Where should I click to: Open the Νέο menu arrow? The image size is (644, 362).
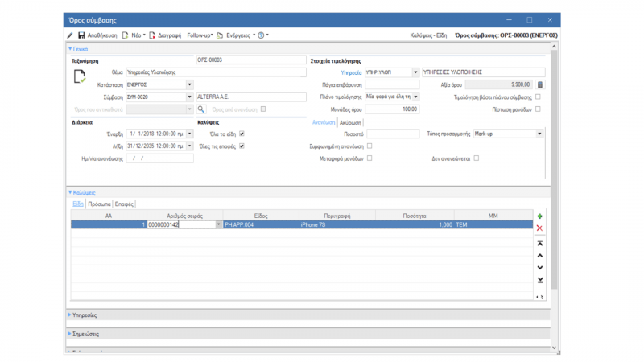[x=144, y=35]
